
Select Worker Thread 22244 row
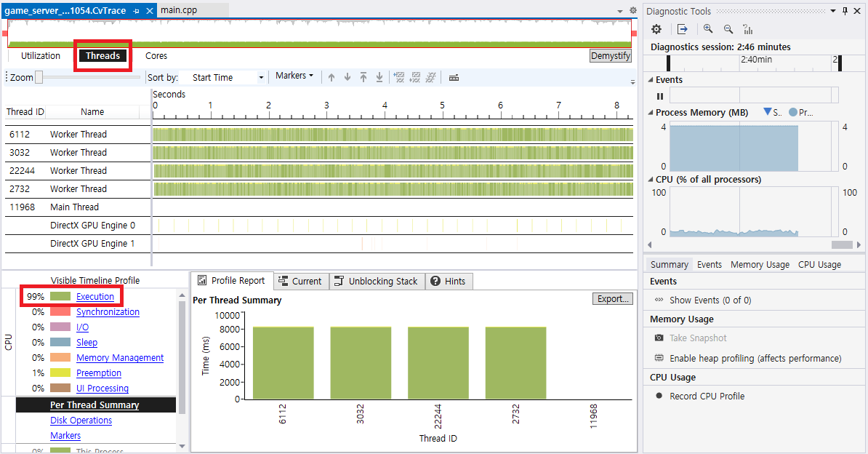pyautogui.click(x=78, y=171)
